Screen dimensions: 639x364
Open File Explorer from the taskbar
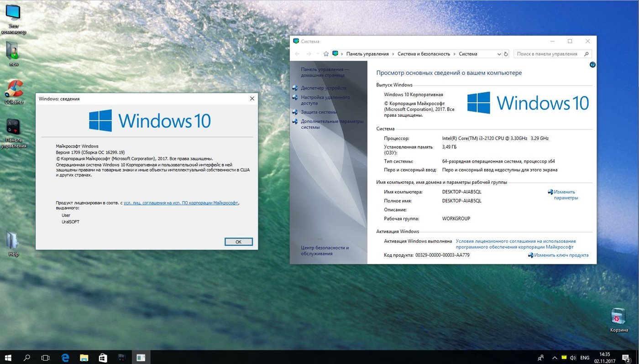point(84,358)
